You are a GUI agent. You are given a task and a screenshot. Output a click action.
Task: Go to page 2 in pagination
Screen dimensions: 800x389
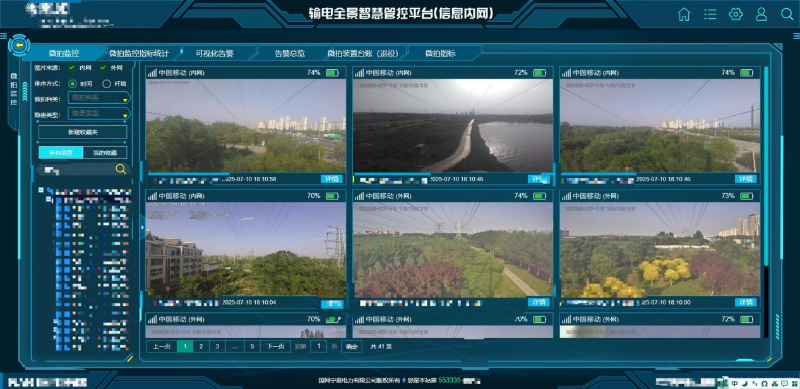[201, 346]
